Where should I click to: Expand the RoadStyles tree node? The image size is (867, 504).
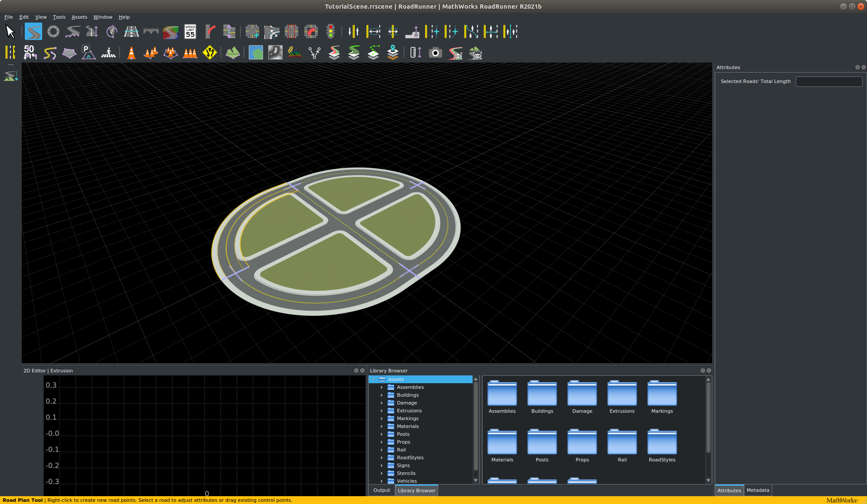382,458
